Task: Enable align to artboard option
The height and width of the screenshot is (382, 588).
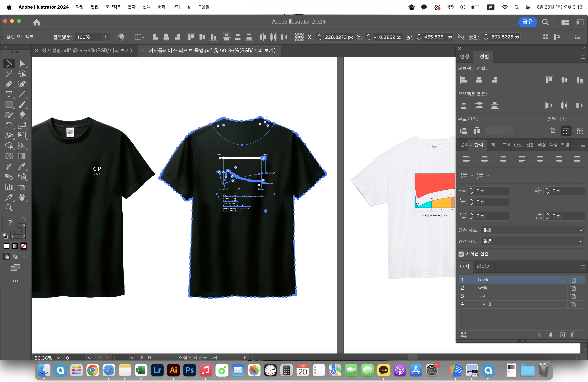Action: pos(553,130)
